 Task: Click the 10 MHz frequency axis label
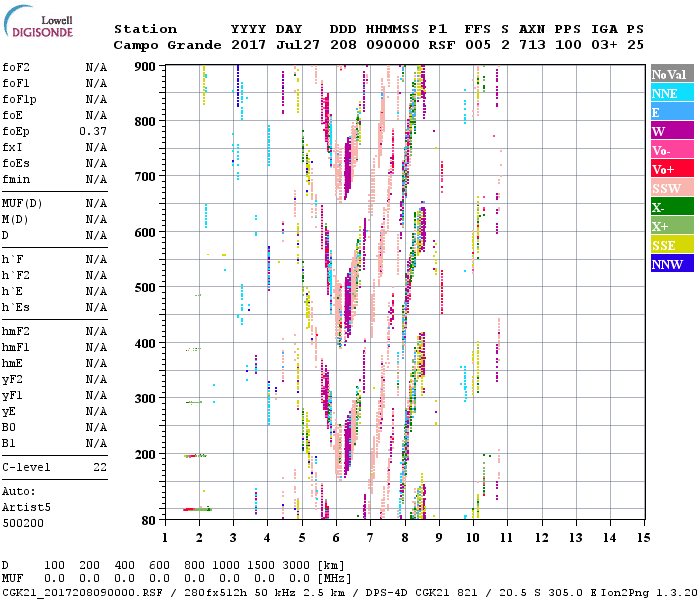coord(472,538)
